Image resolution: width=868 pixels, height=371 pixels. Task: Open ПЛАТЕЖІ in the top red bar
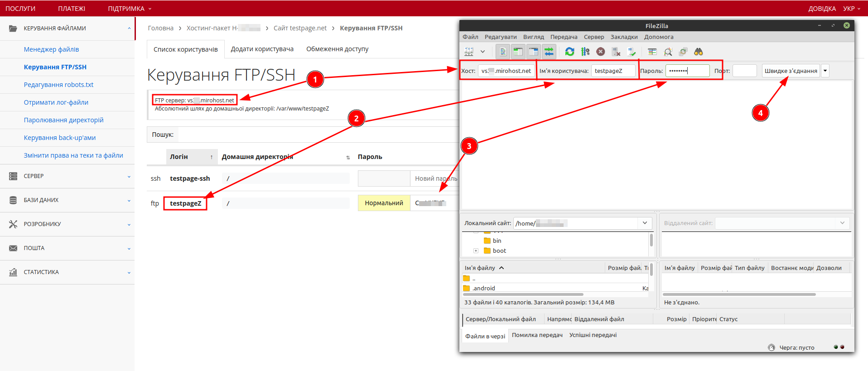(72, 9)
